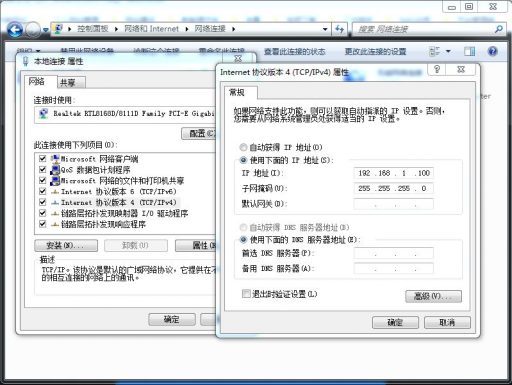This screenshot has height=385, width=512.
Task: Toggle the preview pane icon
Action: [x=470, y=51]
